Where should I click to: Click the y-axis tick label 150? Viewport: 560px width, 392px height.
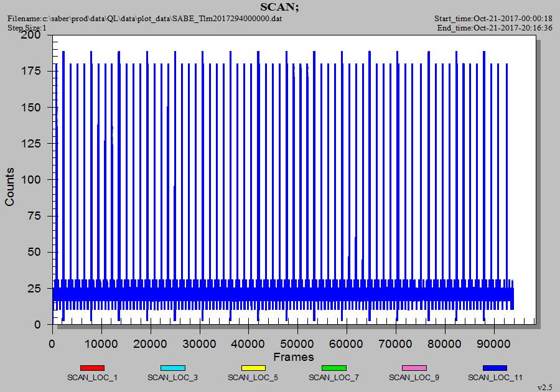click(x=30, y=107)
